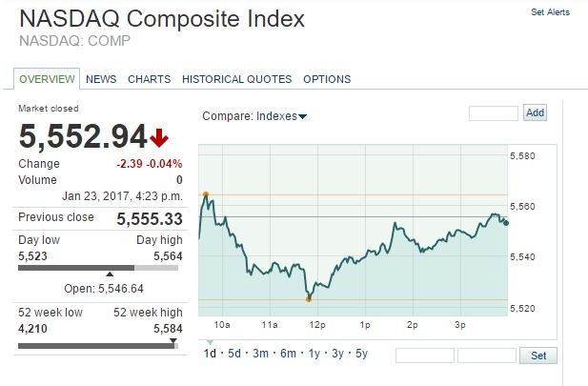588x386 pixels.
Task: Click the compare symbol input field
Action: click(493, 113)
